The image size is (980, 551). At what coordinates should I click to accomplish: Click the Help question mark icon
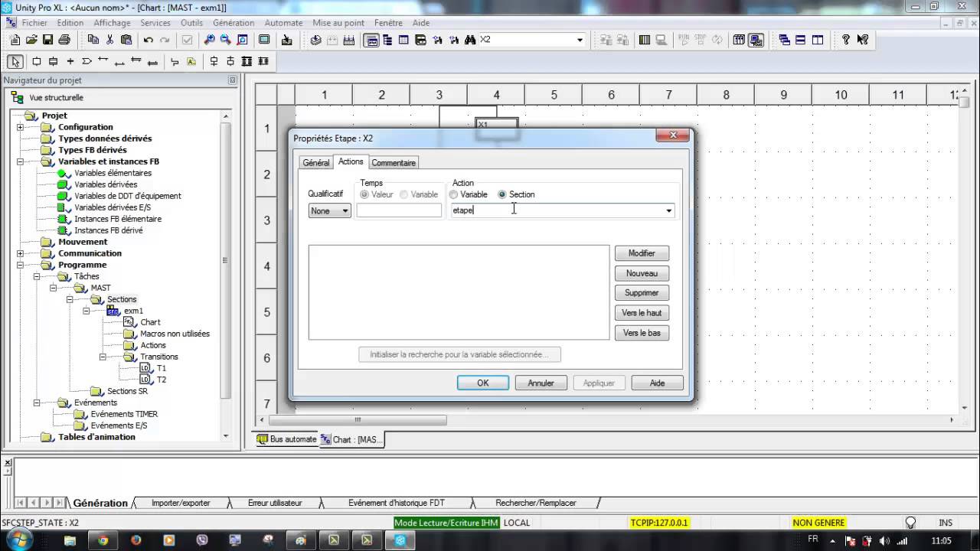point(846,40)
